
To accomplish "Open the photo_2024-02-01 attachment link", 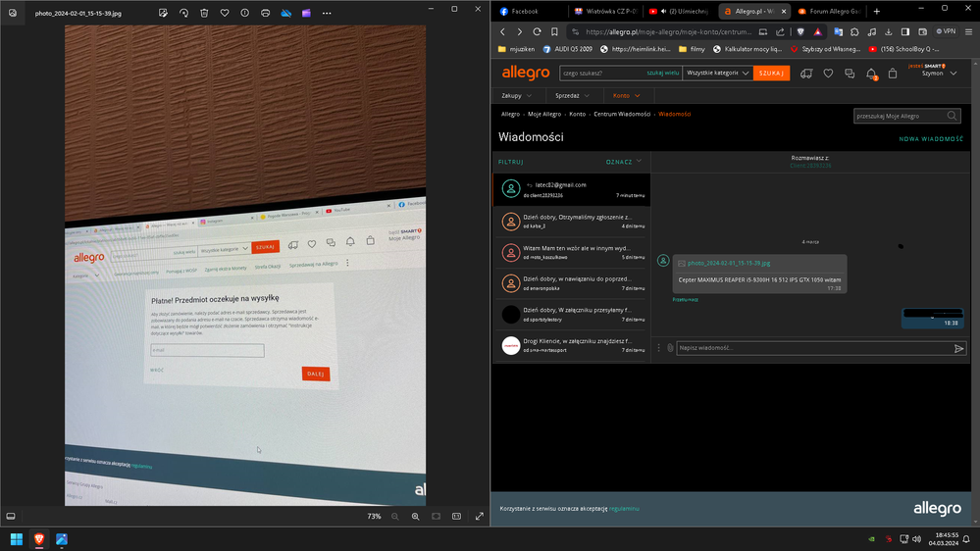I will click(x=729, y=263).
